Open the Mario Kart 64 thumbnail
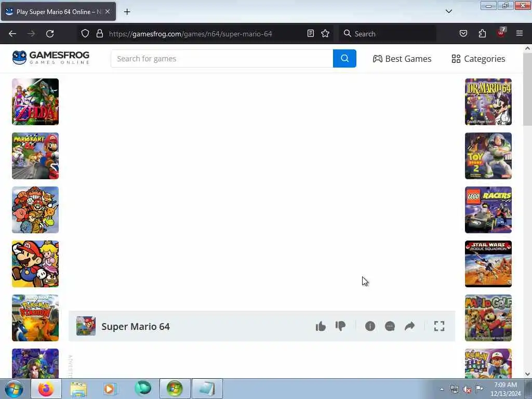Screen dimensions: 532x399 click(x=35, y=156)
